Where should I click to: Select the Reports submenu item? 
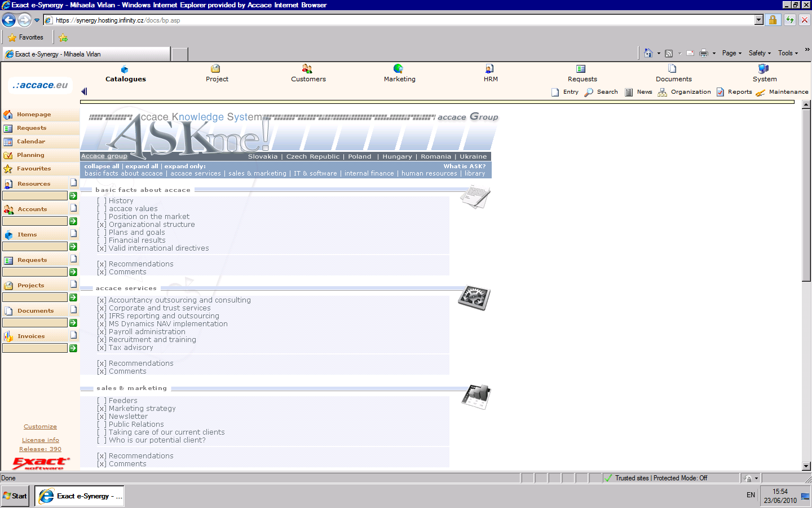[734, 92]
